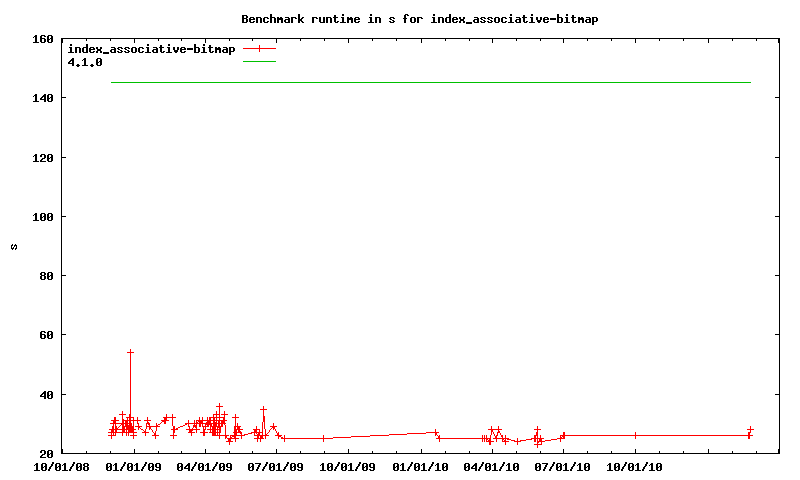Click the y-axis unit label 's'
800x480 pixels.
pyautogui.click(x=14, y=246)
